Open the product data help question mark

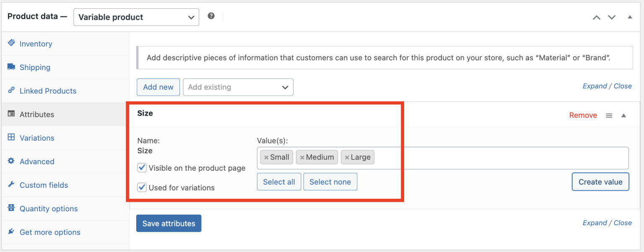[211, 16]
